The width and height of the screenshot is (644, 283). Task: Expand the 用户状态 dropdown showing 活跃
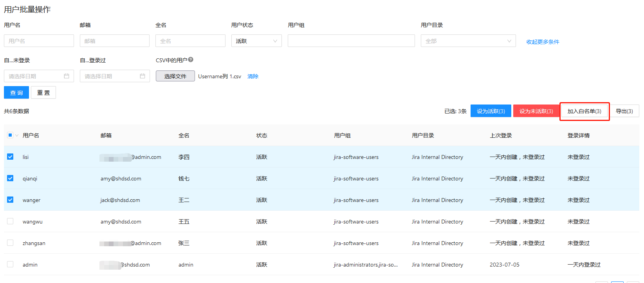(256, 41)
